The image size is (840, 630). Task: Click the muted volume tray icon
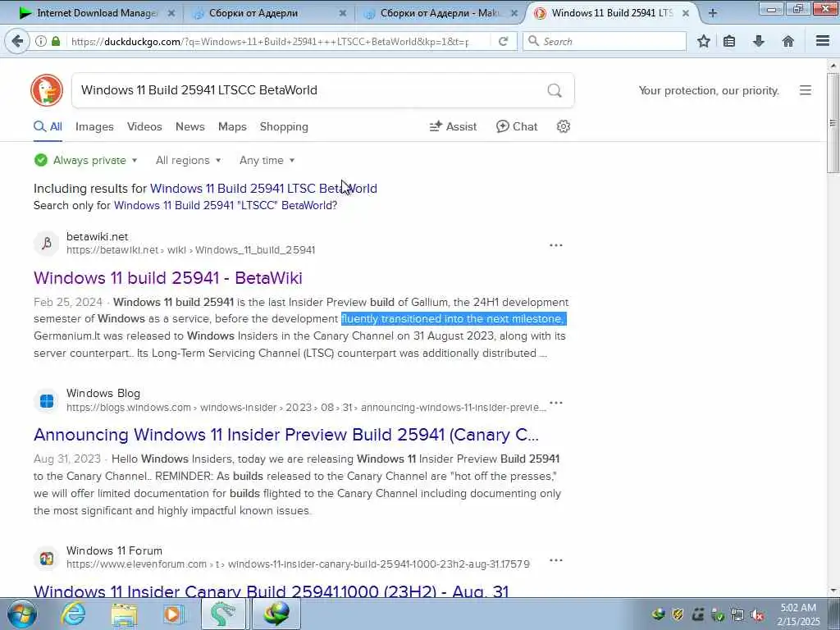coord(757,615)
